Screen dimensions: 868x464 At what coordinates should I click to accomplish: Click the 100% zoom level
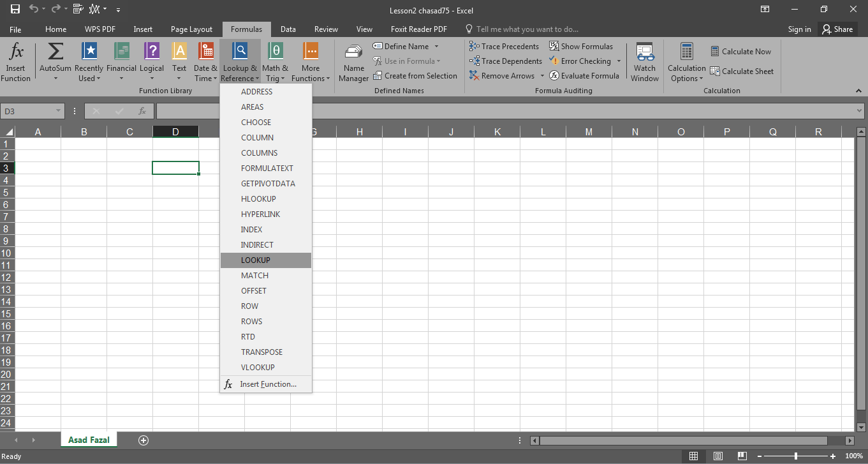[x=853, y=456]
